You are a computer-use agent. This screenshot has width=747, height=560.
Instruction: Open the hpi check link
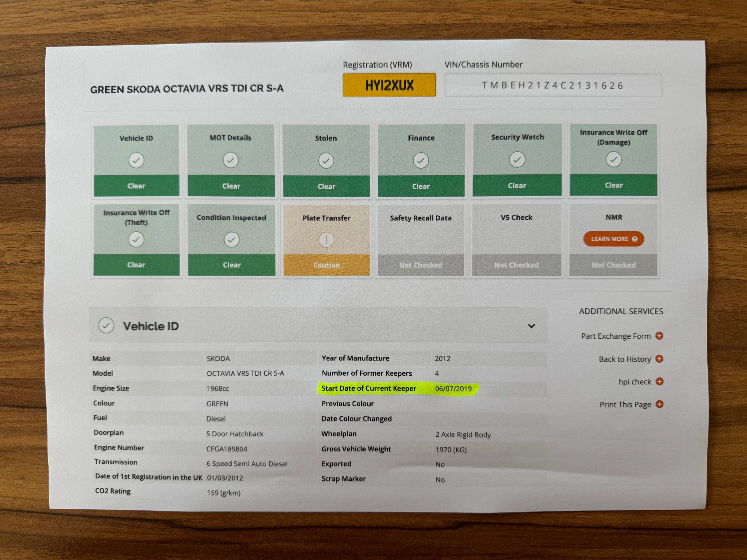pos(635,382)
